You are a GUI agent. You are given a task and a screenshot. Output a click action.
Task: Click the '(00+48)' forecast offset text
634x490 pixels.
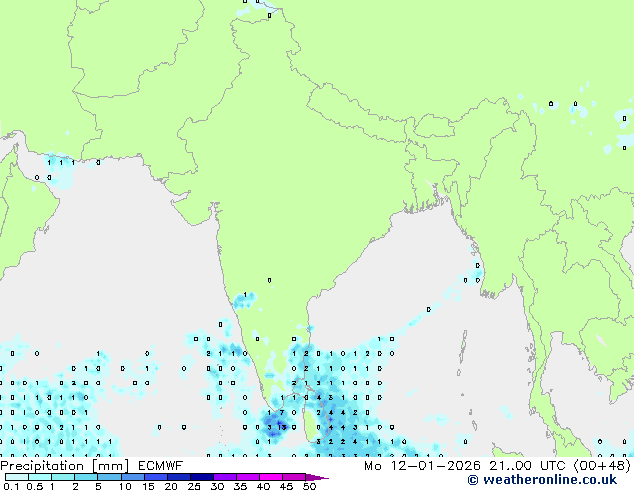(x=602, y=466)
